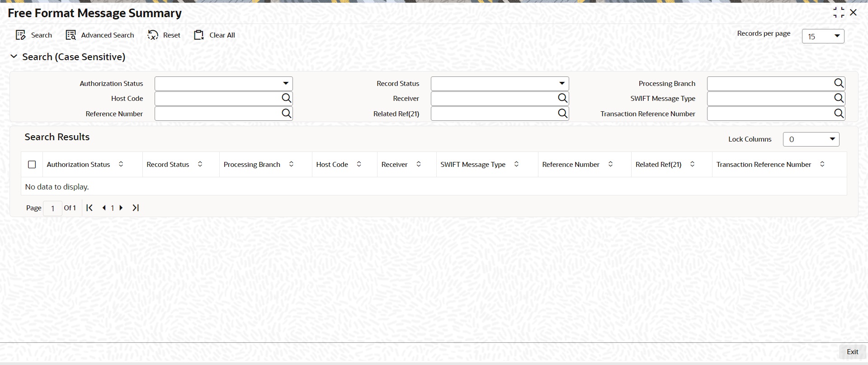The height and width of the screenshot is (365, 868).
Task: Open Authorization Status dropdown
Action: coord(224,84)
